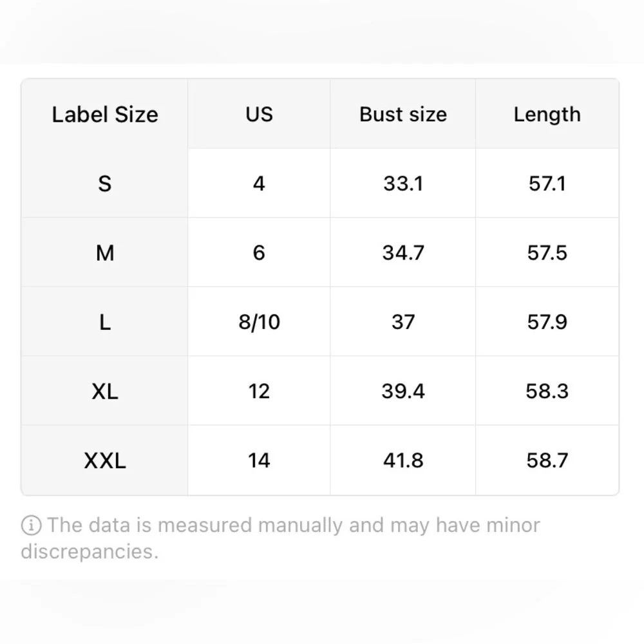Select the XL label size cell

(105, 391)
